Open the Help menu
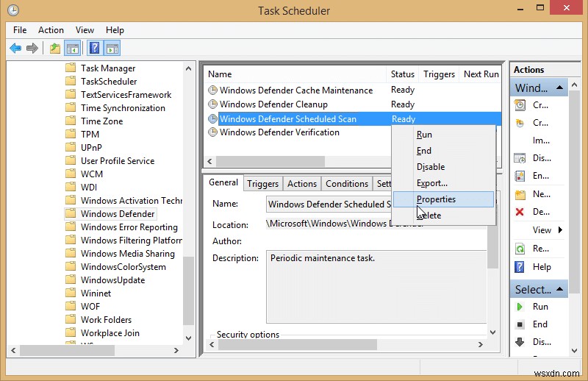The image size is (588, 381). click(115, 30)
